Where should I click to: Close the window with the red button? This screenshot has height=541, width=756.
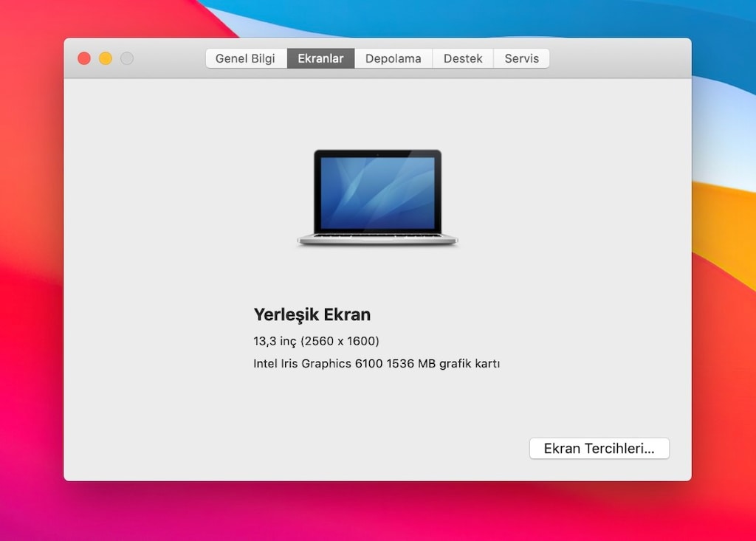(x=84, y=58)
